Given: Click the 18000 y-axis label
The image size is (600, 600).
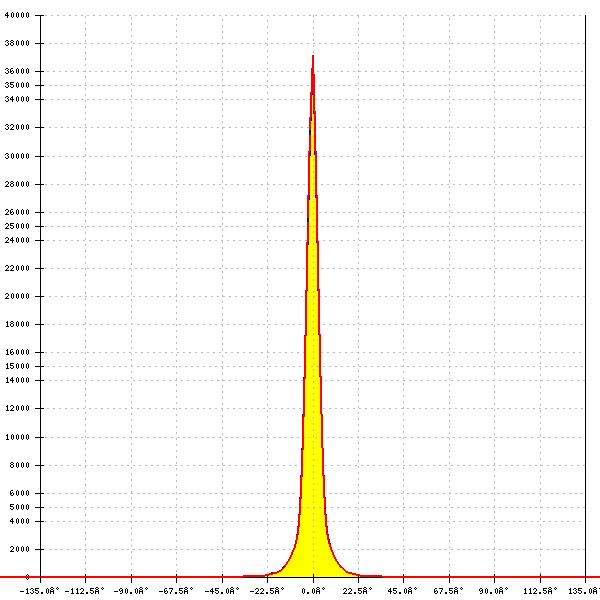Looking at the screenshot, I should (17, 324).
